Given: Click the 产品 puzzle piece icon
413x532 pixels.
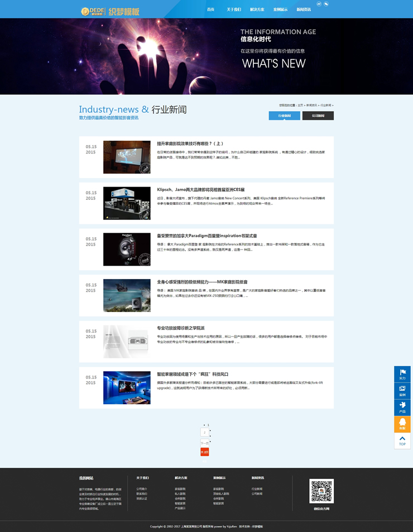Looking at the screenshot, I should (402, 407).
